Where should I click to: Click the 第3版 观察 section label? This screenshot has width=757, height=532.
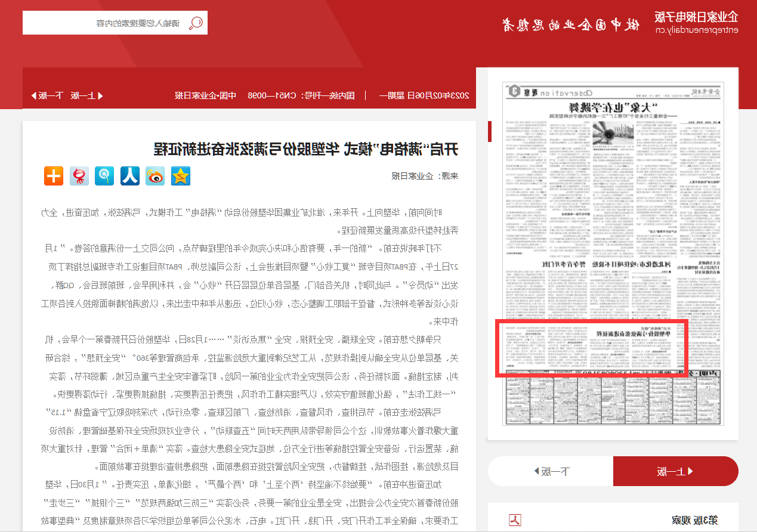tap(694, 520)
